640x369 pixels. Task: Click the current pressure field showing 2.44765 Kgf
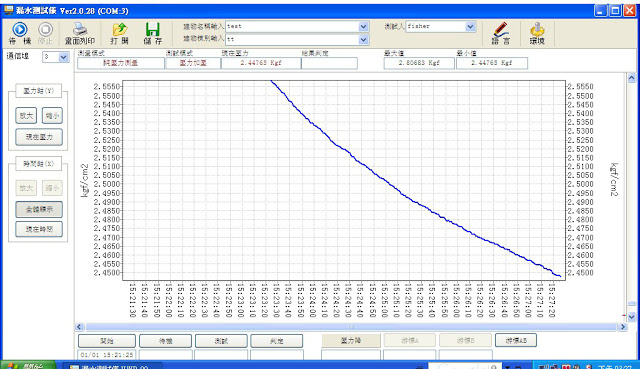coord(261,63)
